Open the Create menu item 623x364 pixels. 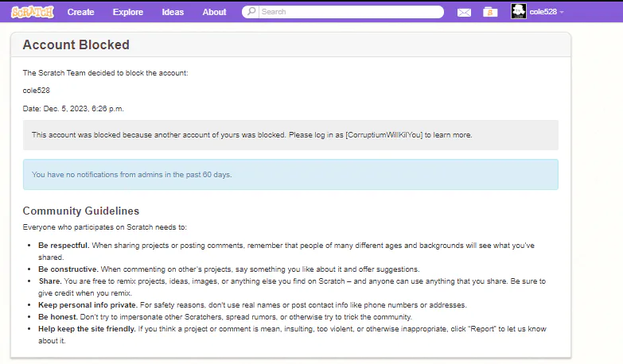(x=80, y=12)
